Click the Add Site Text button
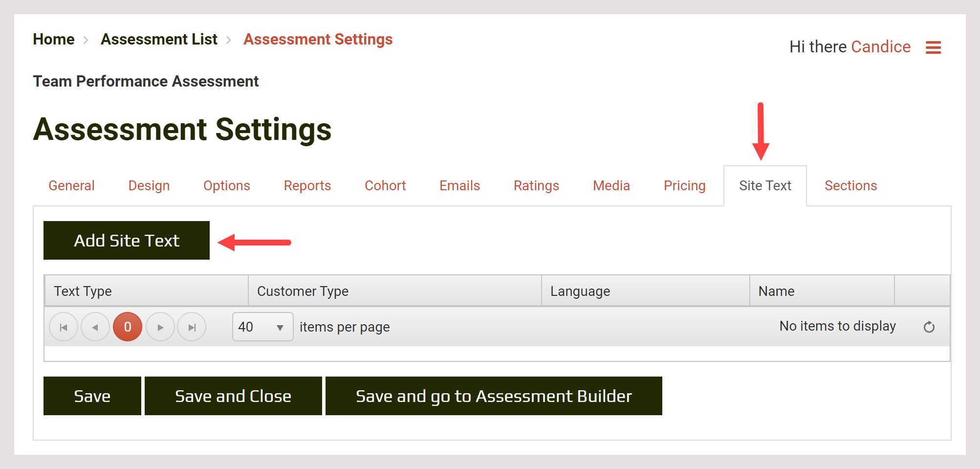 click(x=126, y=240)
